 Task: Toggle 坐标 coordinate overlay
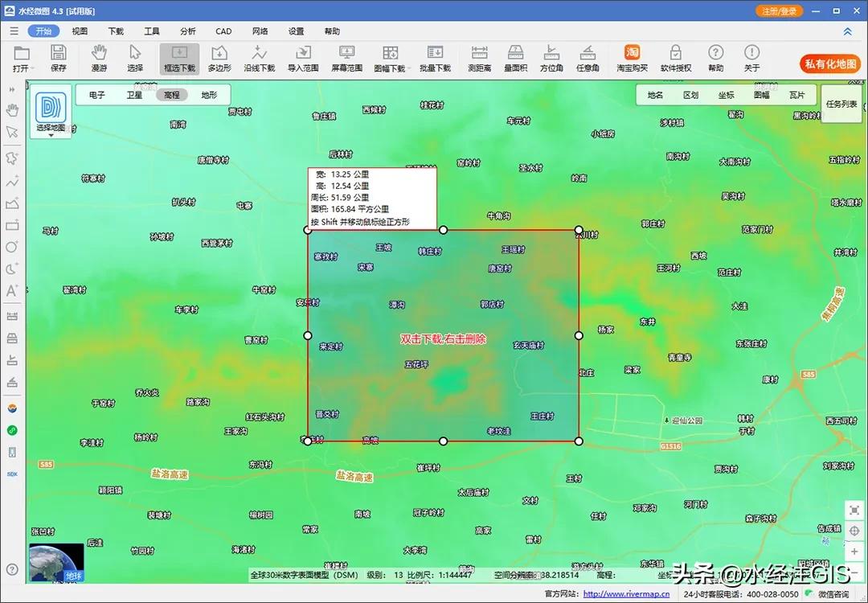pyautogui.click(x=727, y=95)
